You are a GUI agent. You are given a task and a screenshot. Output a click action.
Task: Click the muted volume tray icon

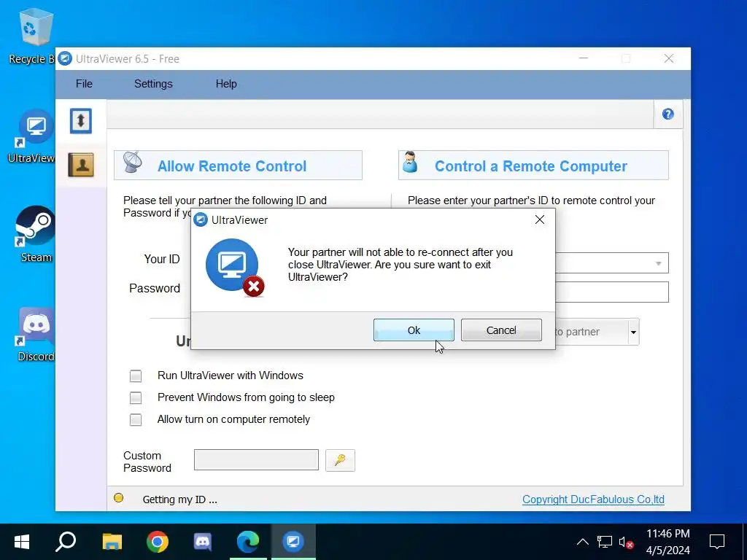[626, 542]
